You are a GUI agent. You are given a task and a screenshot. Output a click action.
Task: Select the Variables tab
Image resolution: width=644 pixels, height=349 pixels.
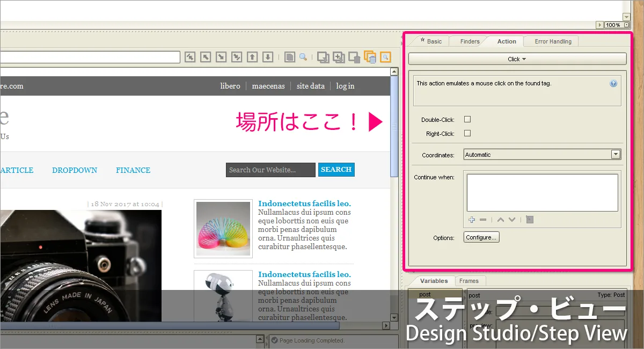(x=434, y=281)
